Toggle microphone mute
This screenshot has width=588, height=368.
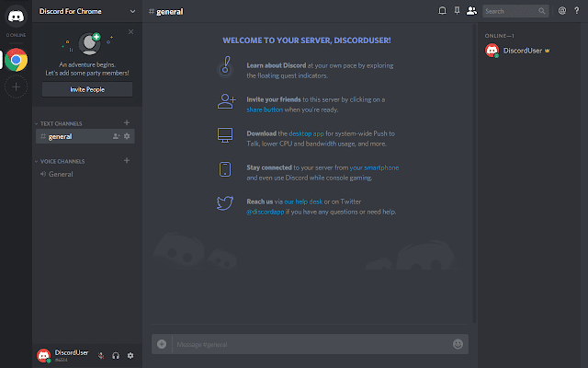101,356
